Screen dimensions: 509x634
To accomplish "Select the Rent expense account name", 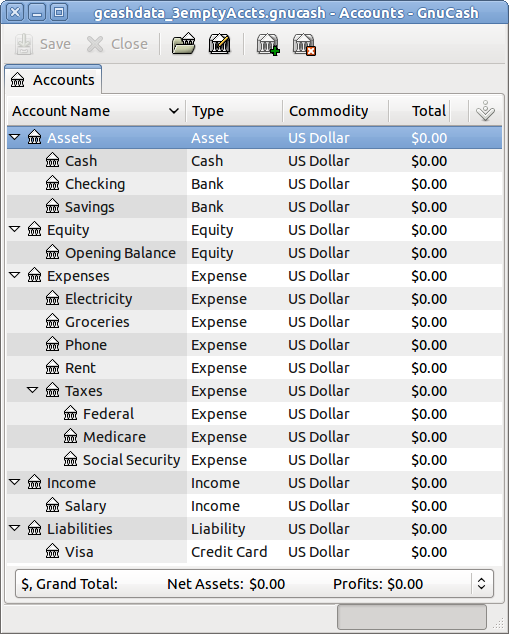I will 80,368.
